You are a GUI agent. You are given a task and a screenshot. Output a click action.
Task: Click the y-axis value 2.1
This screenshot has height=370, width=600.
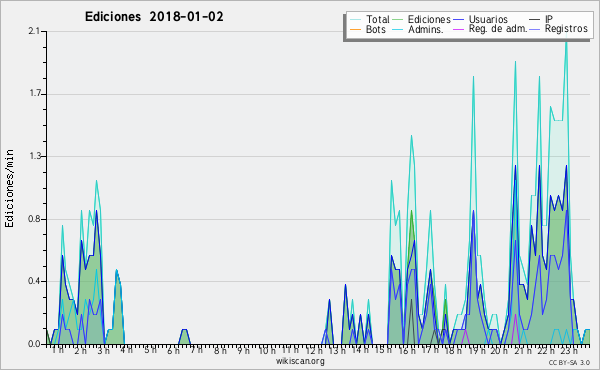coord(34,31)
